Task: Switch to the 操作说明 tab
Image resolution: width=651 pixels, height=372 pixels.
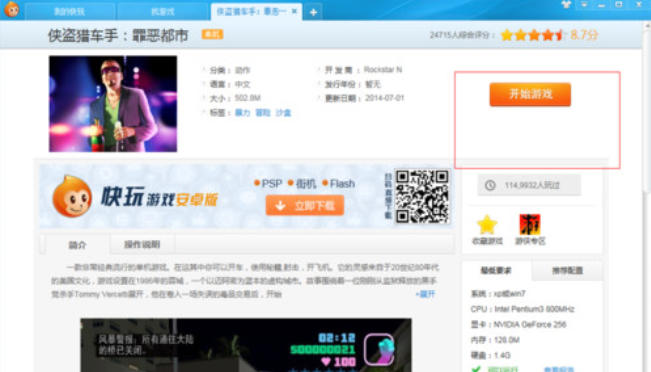Action: point(142,245)
